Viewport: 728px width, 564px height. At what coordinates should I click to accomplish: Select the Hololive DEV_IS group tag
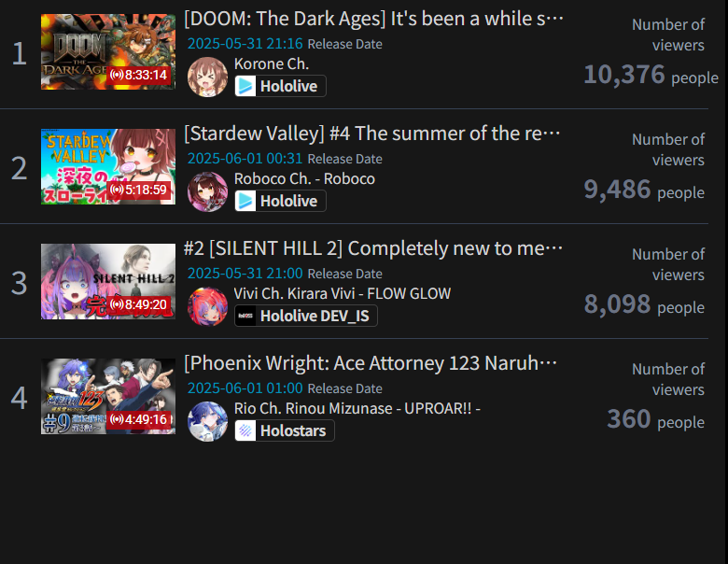click(x=306, y=316)
